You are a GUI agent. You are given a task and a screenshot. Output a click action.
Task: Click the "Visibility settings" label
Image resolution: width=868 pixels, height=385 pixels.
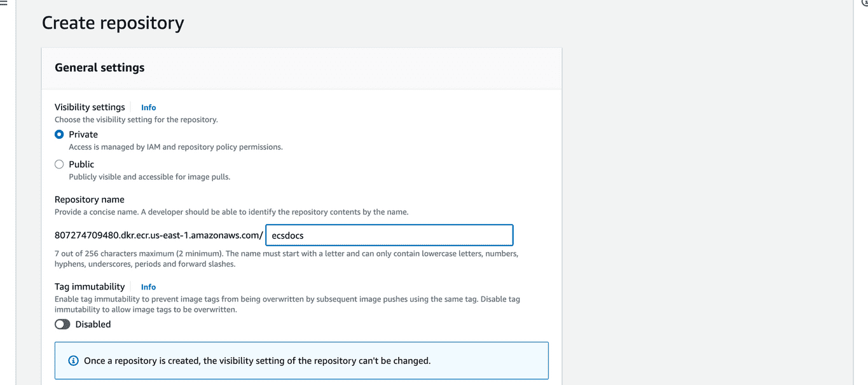(x=90, y=107)
